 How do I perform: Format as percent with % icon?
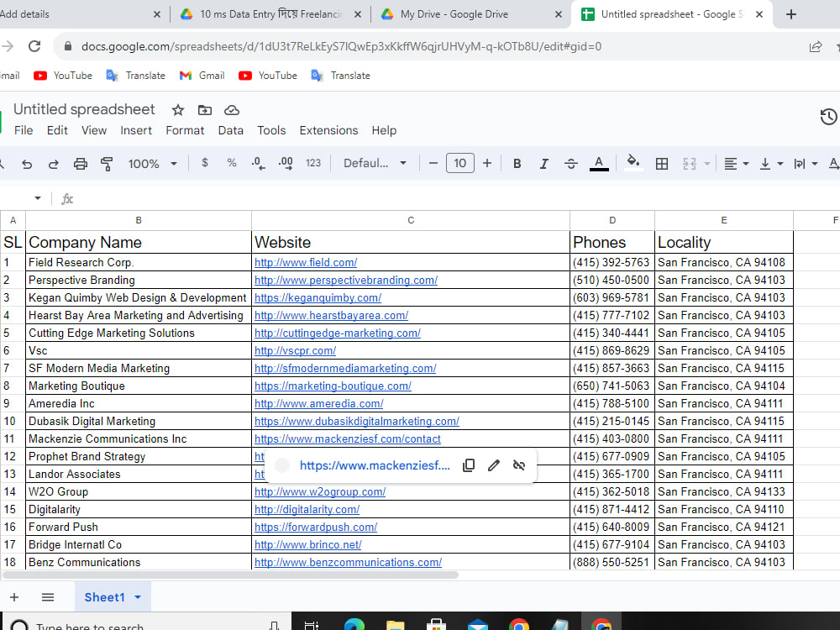click(232, 163)
